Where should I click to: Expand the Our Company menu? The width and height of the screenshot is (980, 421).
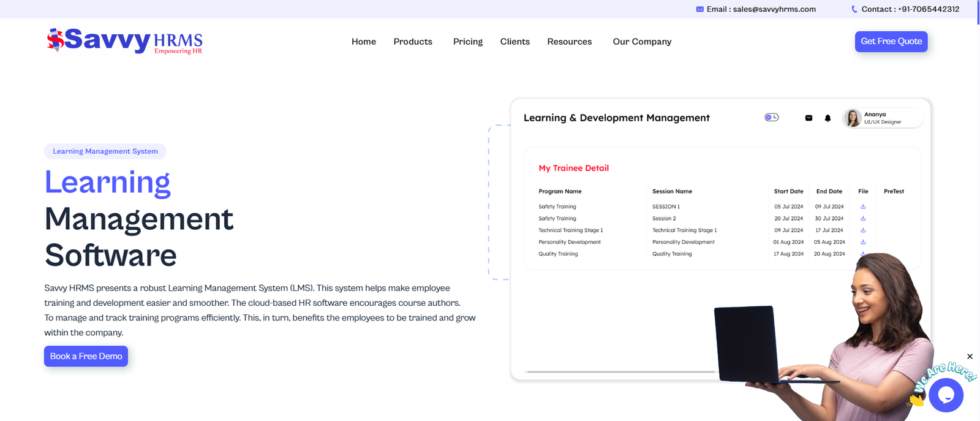tap(642, 42)
